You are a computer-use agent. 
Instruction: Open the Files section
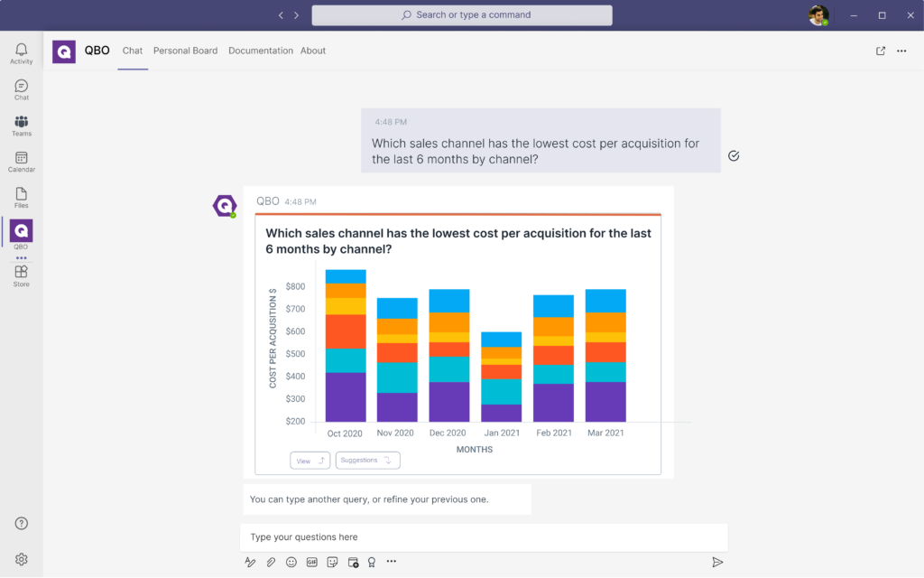(22, 198)
